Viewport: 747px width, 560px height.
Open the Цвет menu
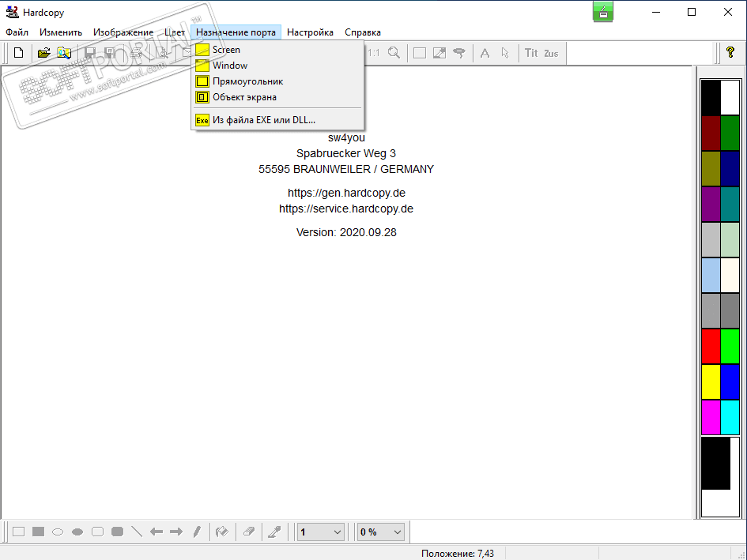[x=175, y=32]
